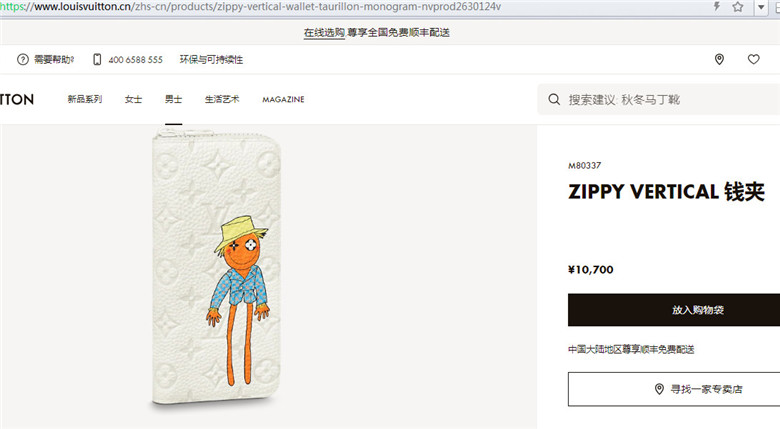Screen dimensions: 780x429
Task: Open the MAGAZINE menu item
Action: coord(283,100)
